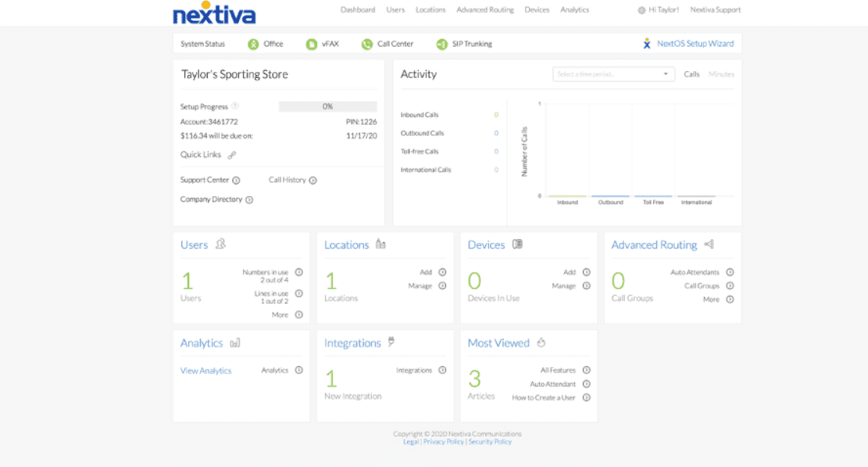The image size is (868, 467).
Task: Click the Hi Taylor! greeting
Action: pyautogui.click(x=664, y=10)
